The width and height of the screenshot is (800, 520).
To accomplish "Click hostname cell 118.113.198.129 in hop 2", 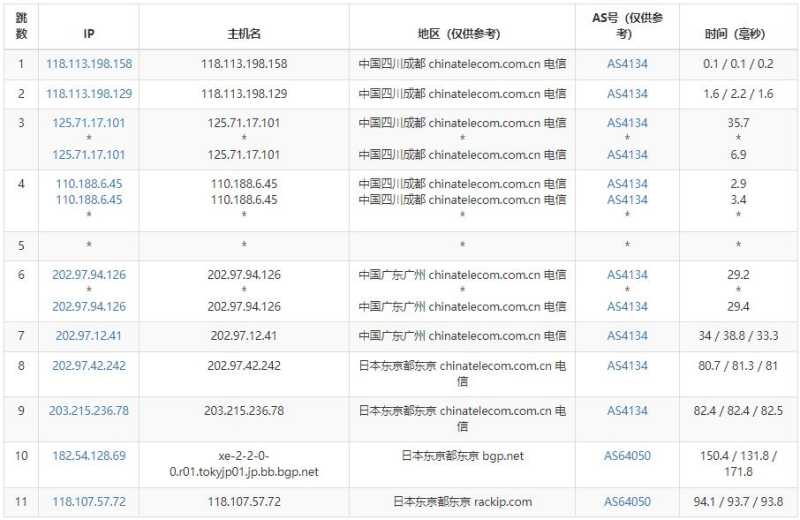I will click(244, 94).
